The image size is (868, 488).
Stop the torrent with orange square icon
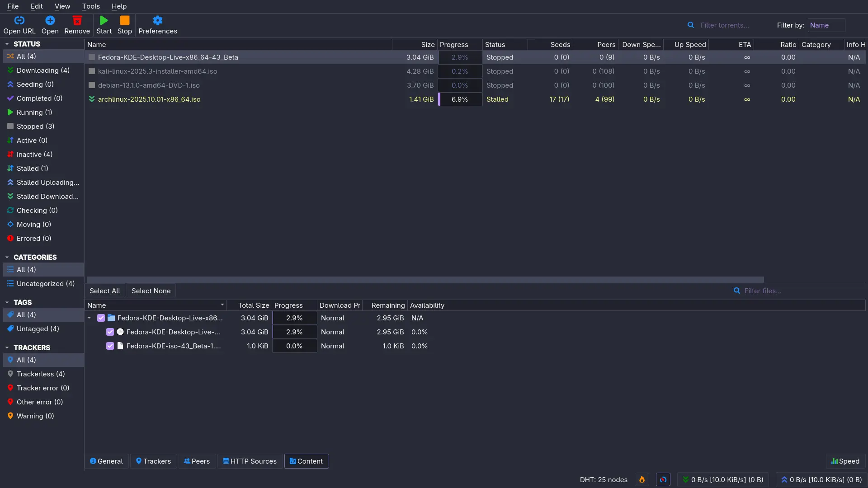pos(125,20)
